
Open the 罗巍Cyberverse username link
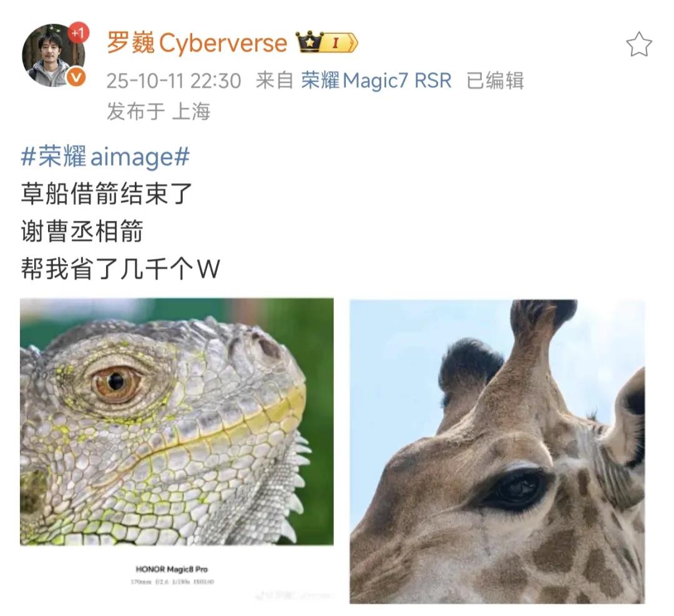(x=197, y=42)
